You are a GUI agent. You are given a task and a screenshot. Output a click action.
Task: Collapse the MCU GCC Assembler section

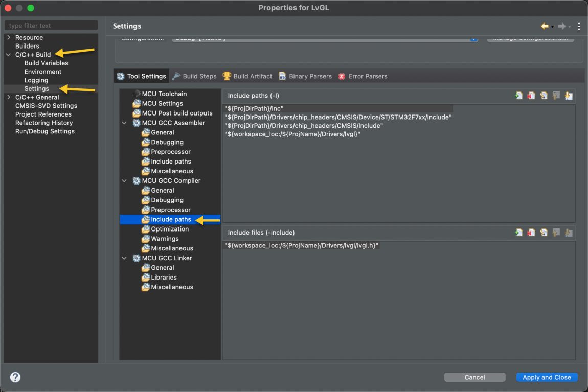(x=124, y=123)
